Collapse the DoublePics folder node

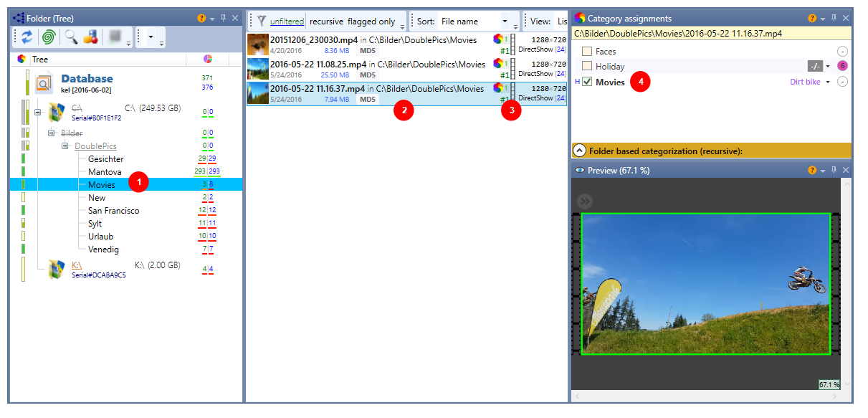[65, 146]
